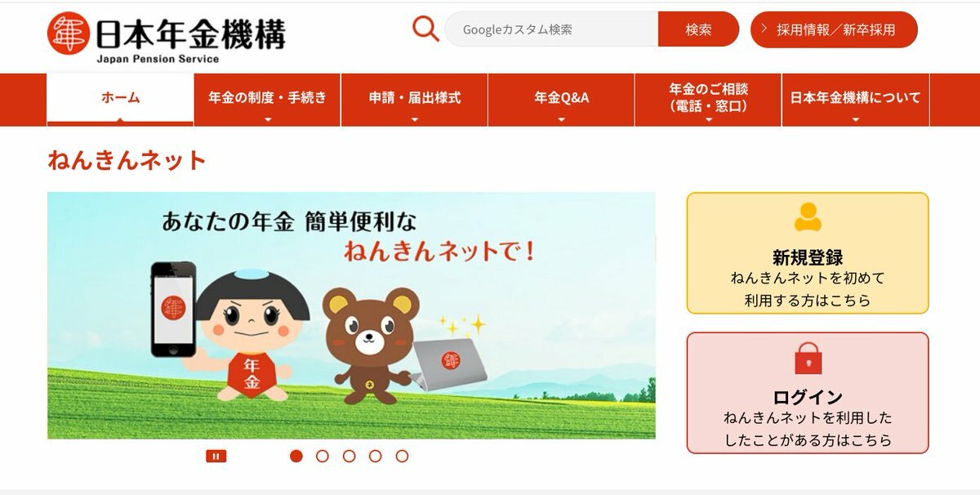Pause the banner slideshow

(216, 457)
